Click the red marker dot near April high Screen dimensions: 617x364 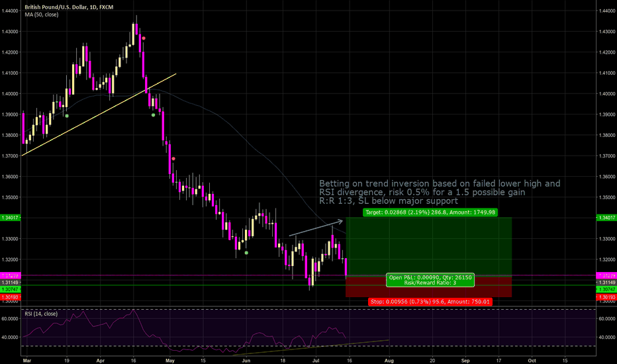coord(144,38)
